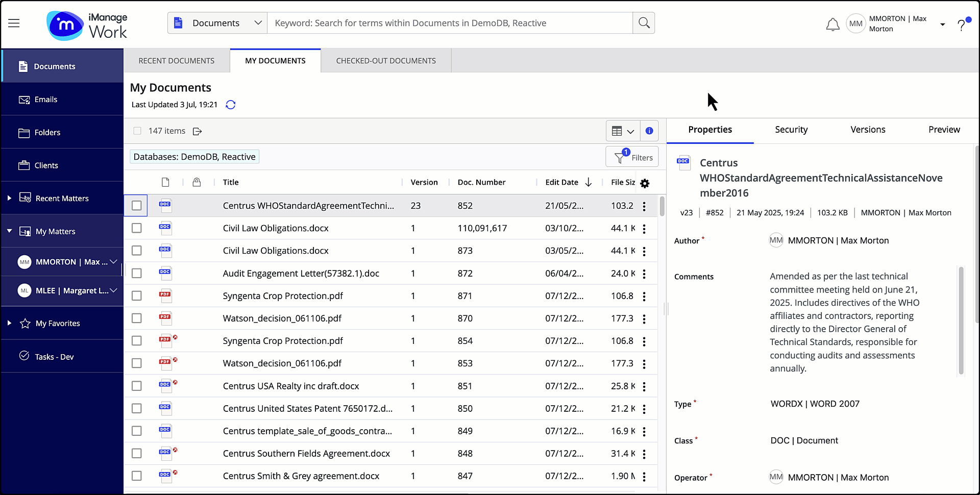Open the Checked-out Documents tab
The image size is (980, 495).
385,60
